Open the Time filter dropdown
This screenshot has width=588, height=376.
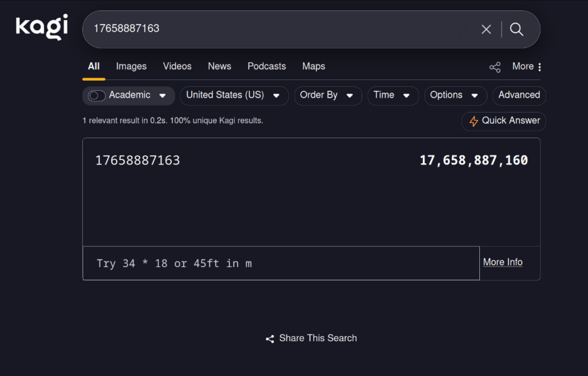point(392,95)
